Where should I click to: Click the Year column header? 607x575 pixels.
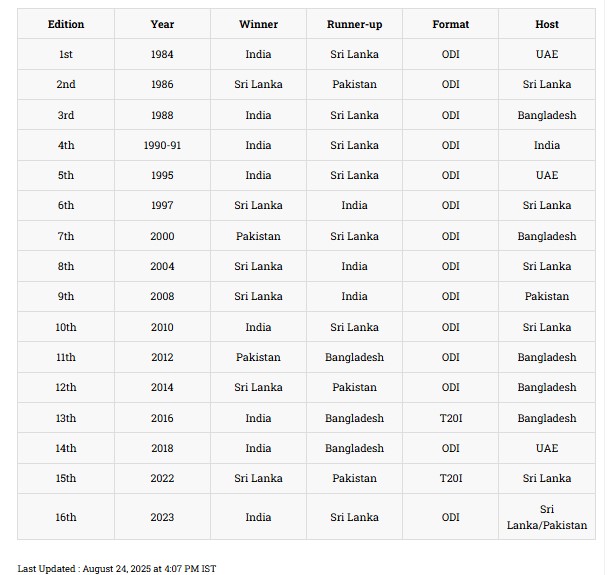point(162,24)
